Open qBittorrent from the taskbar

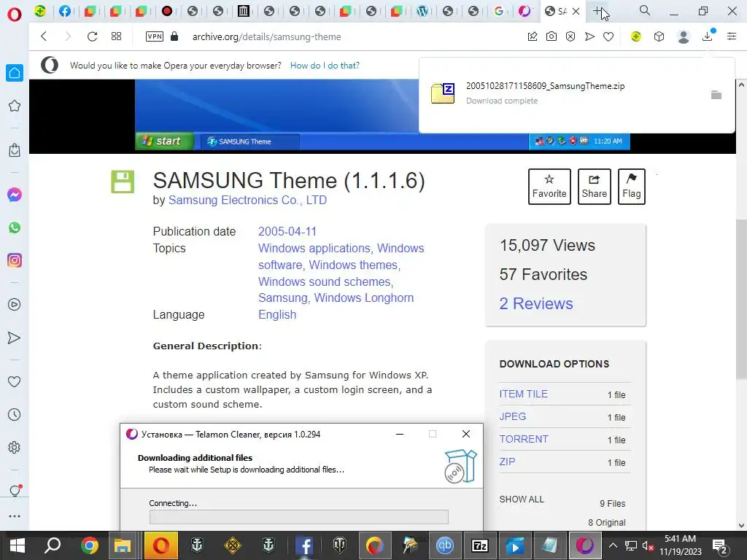click(x=444, y=545)
